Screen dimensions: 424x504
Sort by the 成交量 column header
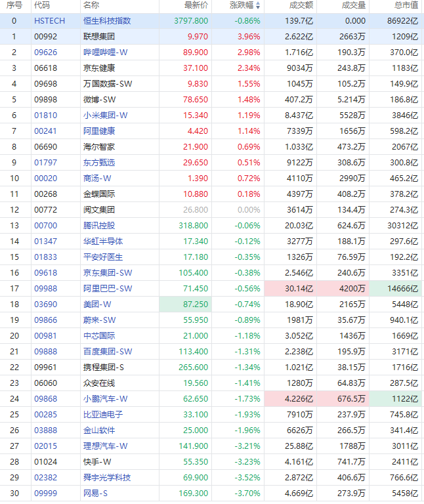tap(354, 5)
